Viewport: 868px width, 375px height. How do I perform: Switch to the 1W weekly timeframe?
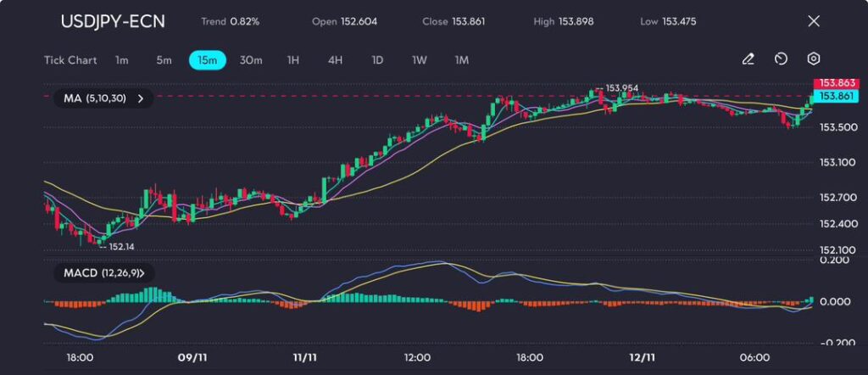click(419, 60)
